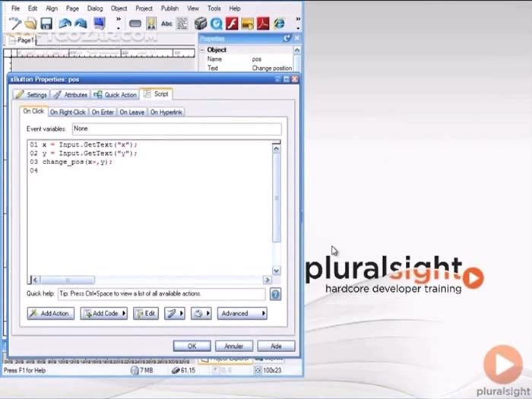Click the script editor scroll up arrow

coord(277,149)
